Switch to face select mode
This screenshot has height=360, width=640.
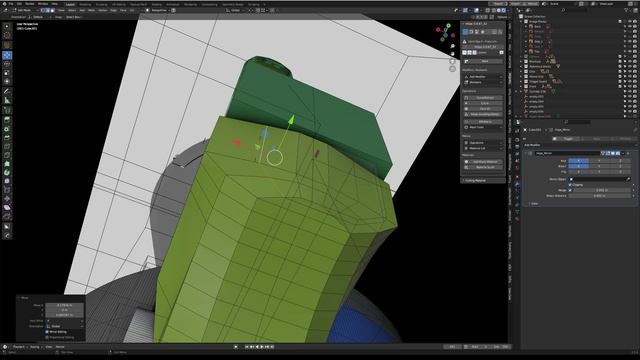52,10
